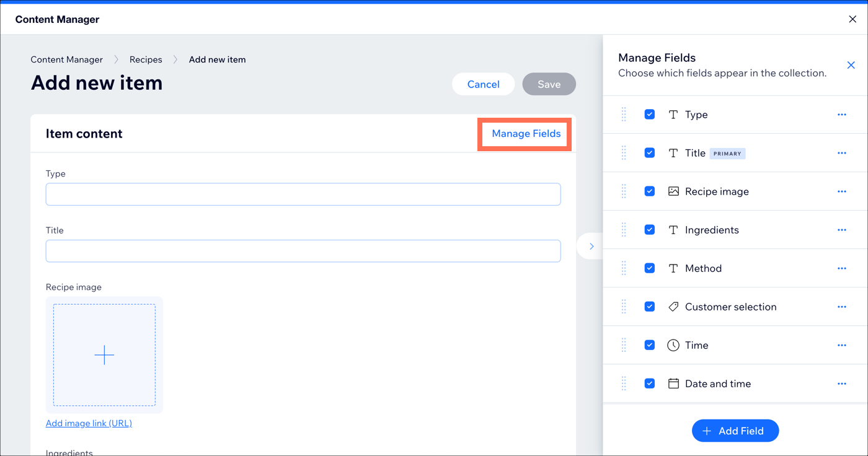The width and height of the screenshot is (868, 456).
Task: Collapse the side panel with the arrow tab
Action: tap(590, 247)
